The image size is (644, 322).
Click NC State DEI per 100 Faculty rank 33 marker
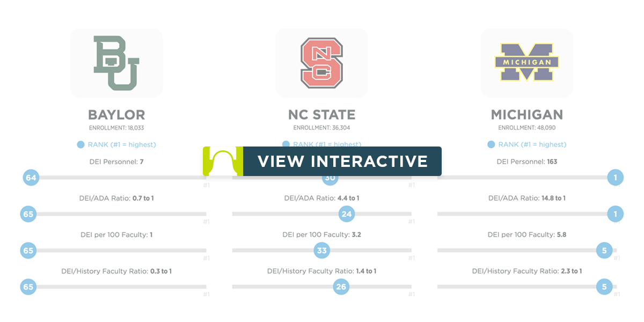322,250
